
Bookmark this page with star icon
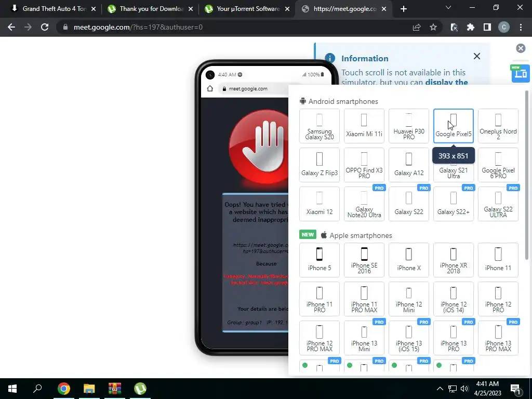(x=433, y=27)
